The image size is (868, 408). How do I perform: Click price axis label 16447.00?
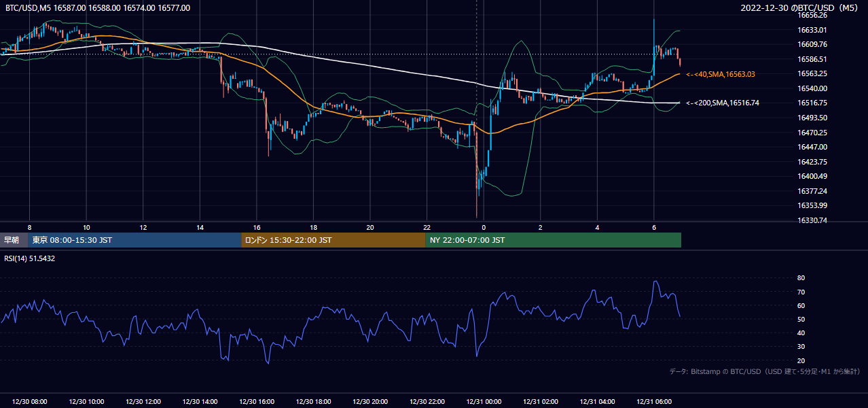[812, 147]
